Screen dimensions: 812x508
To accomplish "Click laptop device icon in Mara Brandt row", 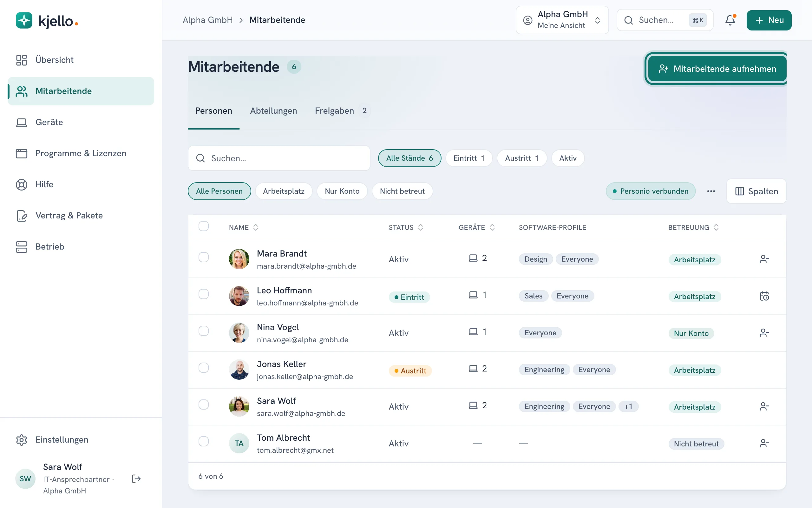I will [x=473, y=258].
